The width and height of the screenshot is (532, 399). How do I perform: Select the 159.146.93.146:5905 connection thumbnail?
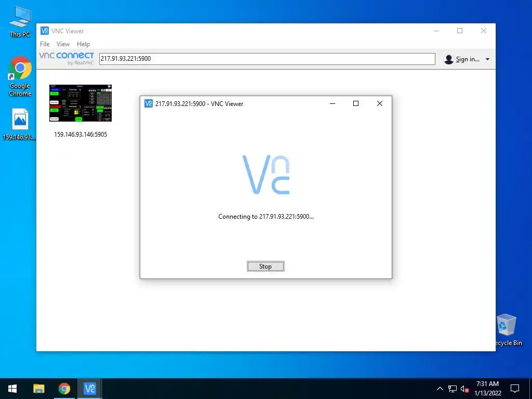81,103
